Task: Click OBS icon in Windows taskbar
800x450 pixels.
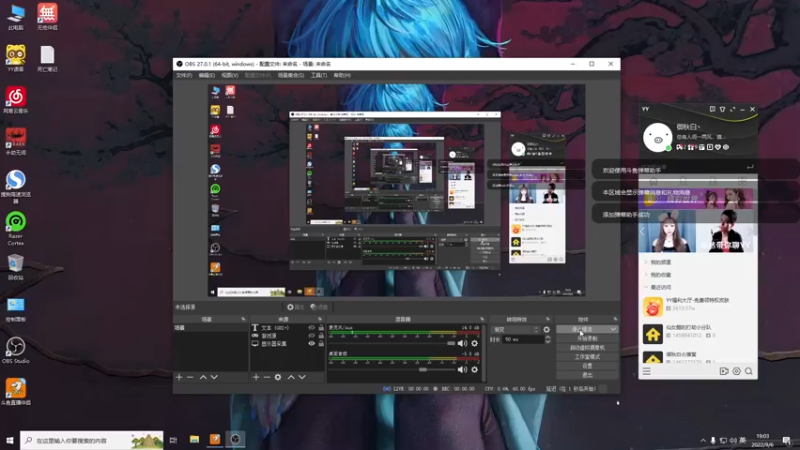Action: click(235, 439)
